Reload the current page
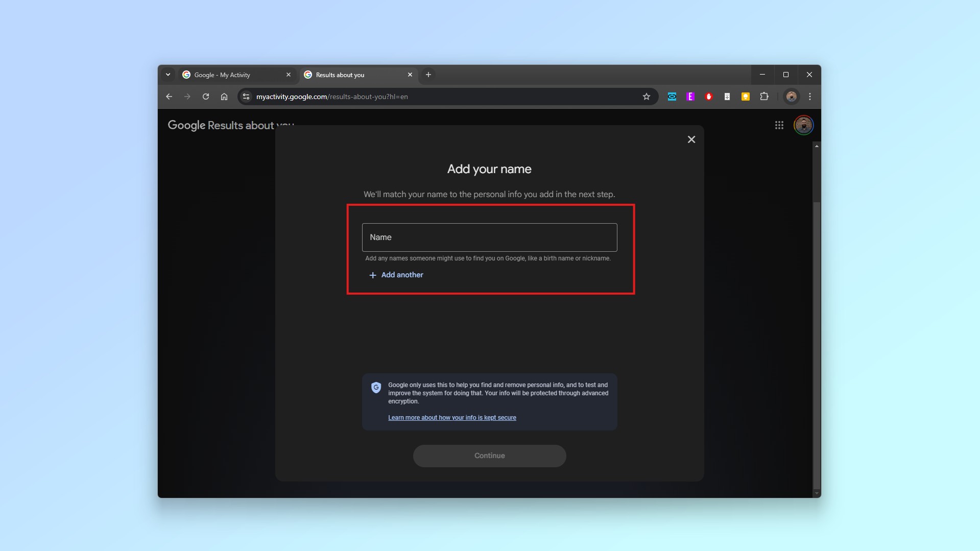The width and height of the screenshot is (980, 551). (206, 97)
